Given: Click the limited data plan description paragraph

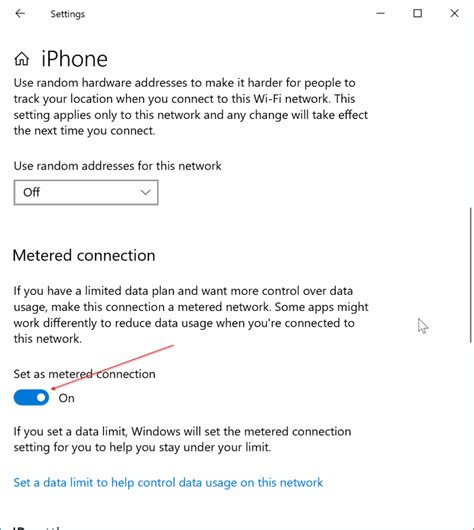Looking at the screenshot, I should tap(191, 315).
